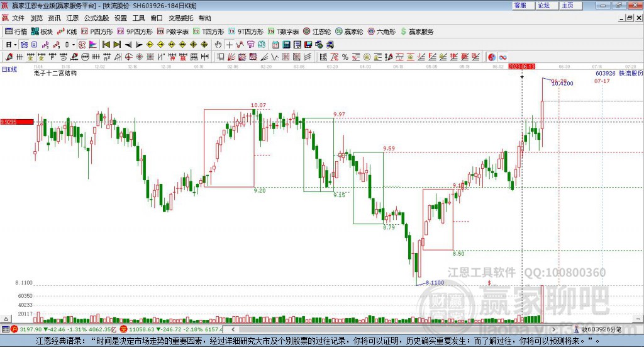Open the 工具 menu

[139, 18]
